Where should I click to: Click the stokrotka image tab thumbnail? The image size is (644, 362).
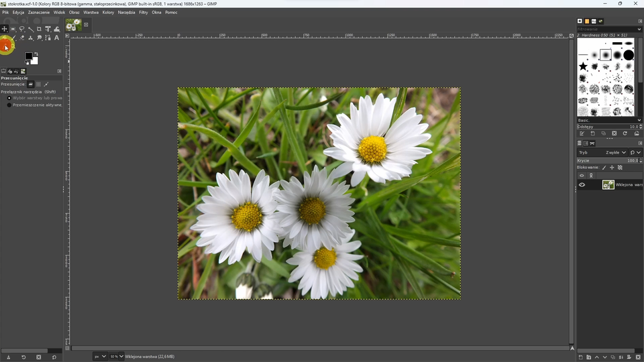click(73, 25)
